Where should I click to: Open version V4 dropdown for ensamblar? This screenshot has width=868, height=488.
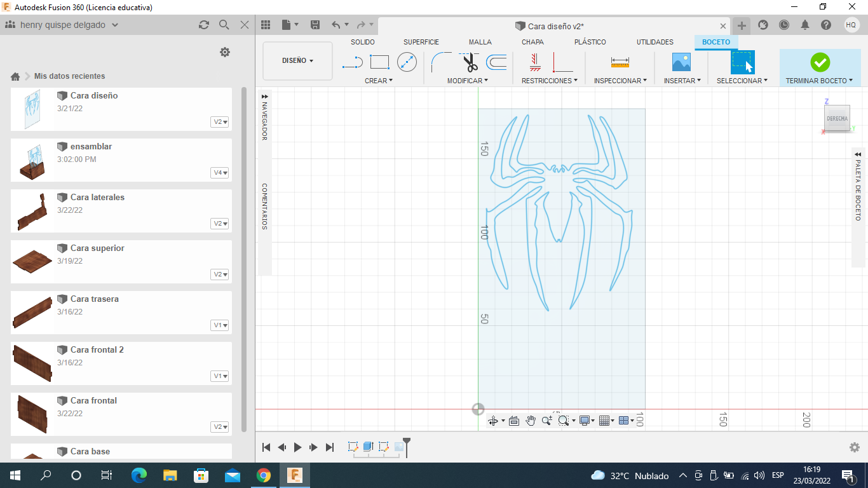click(220, 173)
